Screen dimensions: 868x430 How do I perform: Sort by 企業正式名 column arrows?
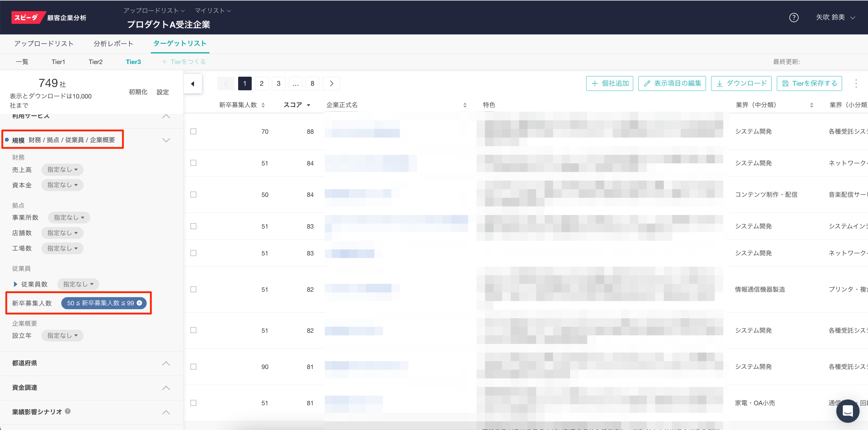pos(465,105)
